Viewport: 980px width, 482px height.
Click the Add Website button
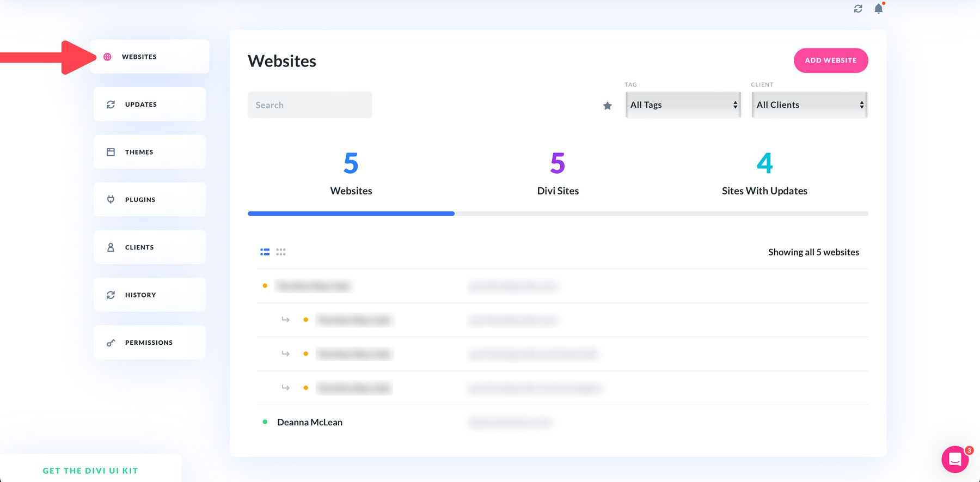(831, 60)
